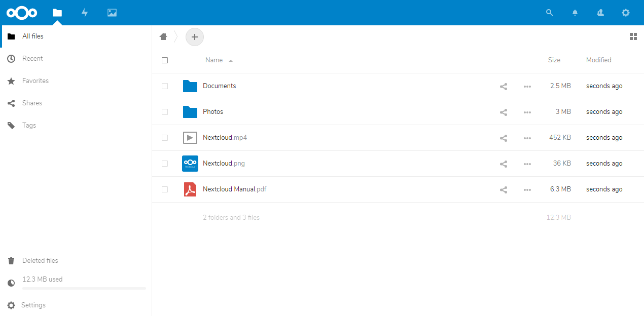Image resolution: width=644 pixels, height=316 pixels.
Task: Open Nextcloud.png by its name
Action: tap(224, 164)
